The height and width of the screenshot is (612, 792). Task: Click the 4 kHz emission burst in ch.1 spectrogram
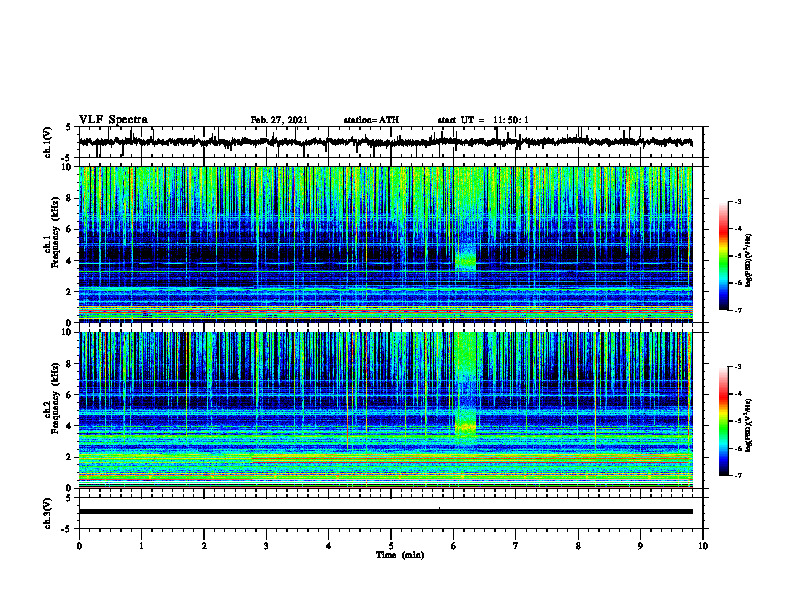[465, 260]
